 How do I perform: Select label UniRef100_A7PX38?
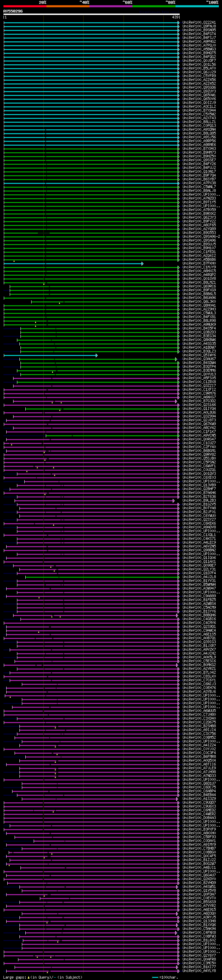(199, 183)
